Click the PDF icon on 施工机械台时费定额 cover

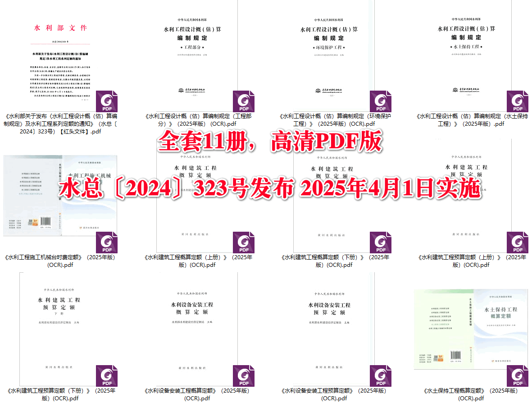click(107, 242)
